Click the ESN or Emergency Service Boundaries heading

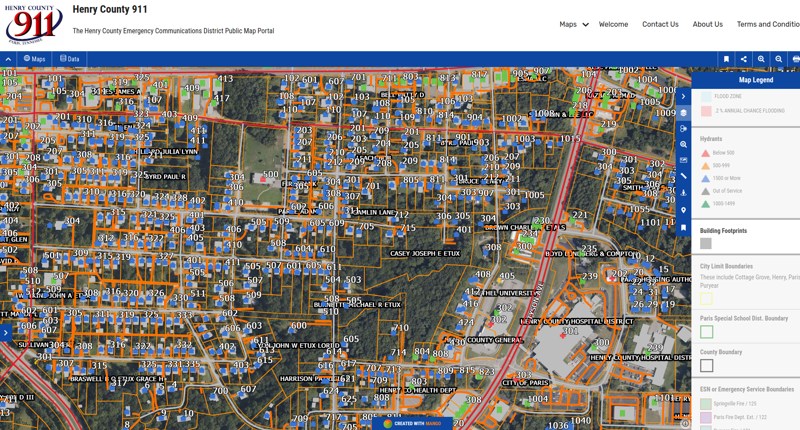(x=747, y=389)
